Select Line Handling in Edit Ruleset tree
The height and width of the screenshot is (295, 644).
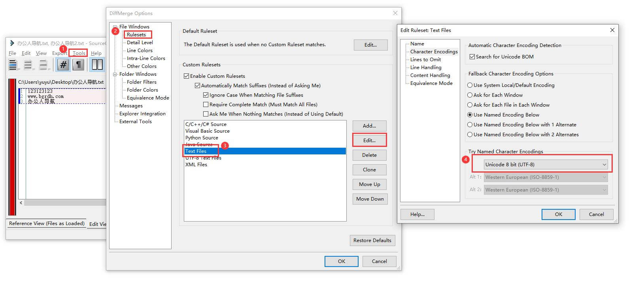click(425, 68)
